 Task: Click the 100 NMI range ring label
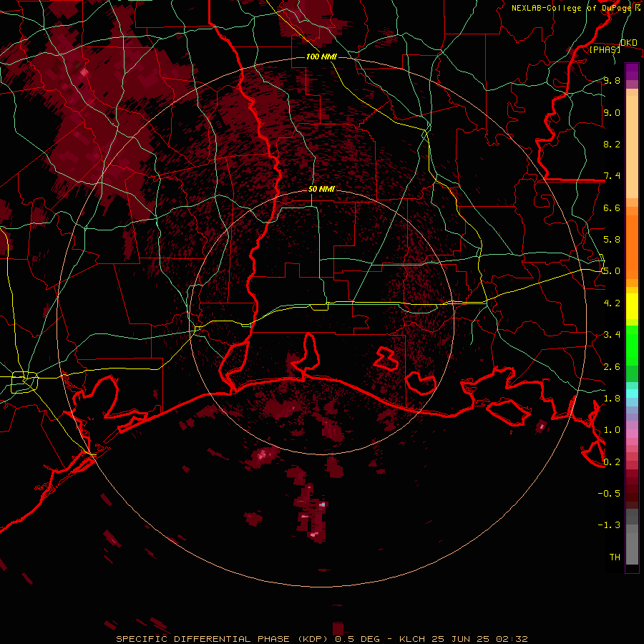tap(321, 57)
